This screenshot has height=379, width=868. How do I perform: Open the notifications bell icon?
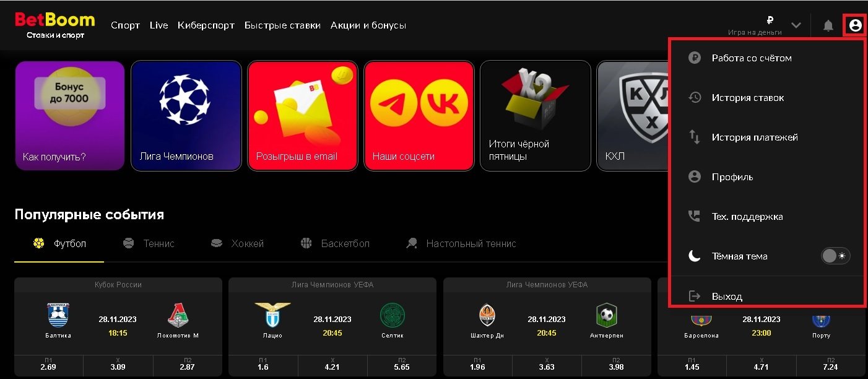pos(828,25)
